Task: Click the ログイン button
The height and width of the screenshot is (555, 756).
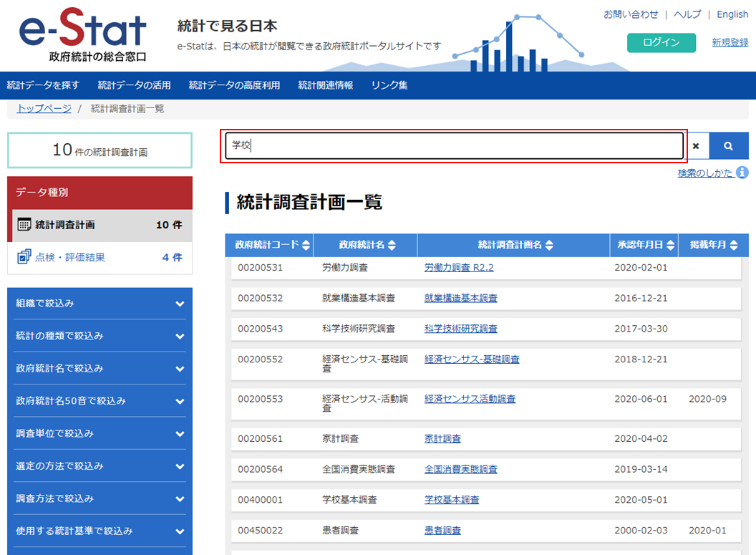Action: click(661, 42)
